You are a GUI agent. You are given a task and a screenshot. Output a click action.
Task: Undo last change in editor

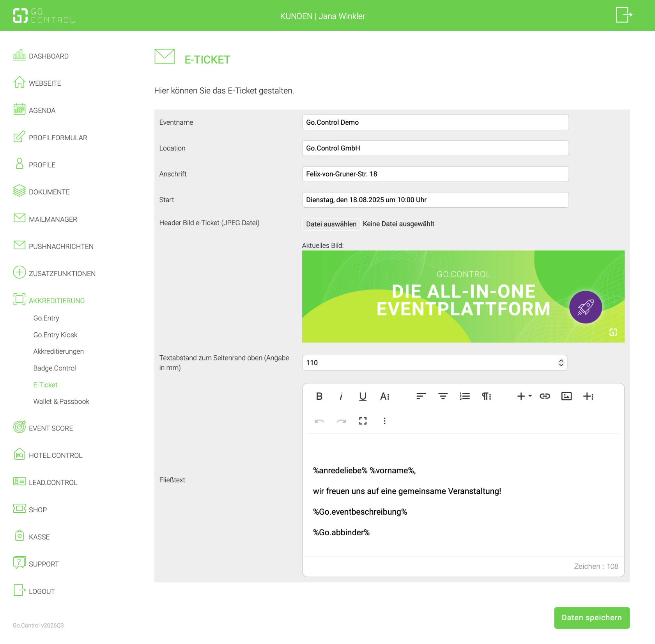click(319, 421)
